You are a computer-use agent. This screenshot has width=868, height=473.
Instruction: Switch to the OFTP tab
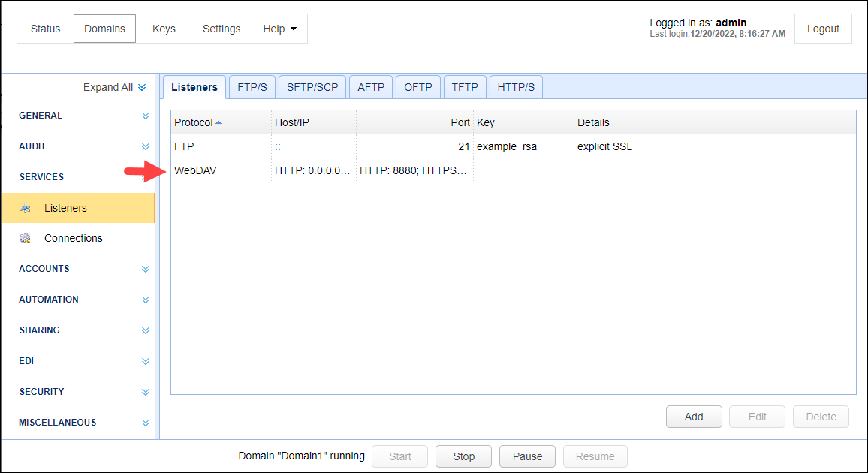tap(418, 87)
